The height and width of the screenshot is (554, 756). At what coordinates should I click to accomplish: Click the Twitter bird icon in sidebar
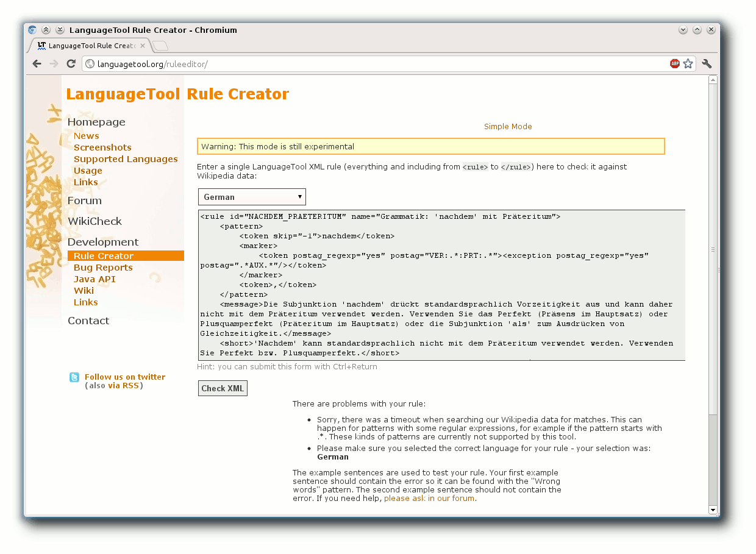click(74, 377)
